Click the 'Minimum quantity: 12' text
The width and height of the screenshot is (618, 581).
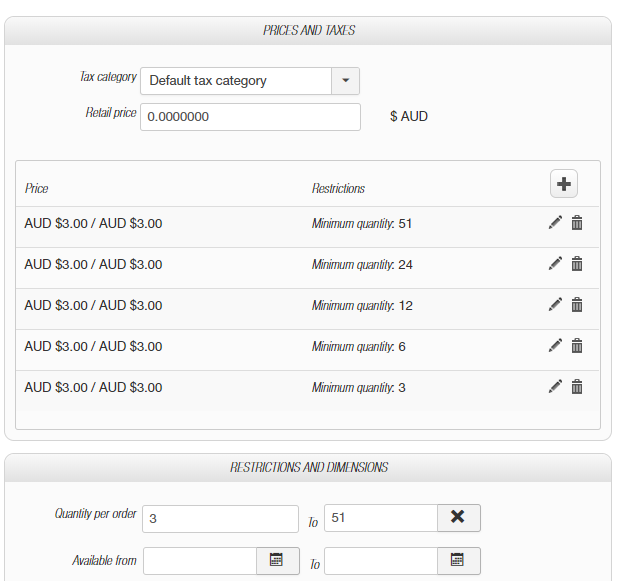[x=362, y=305]
